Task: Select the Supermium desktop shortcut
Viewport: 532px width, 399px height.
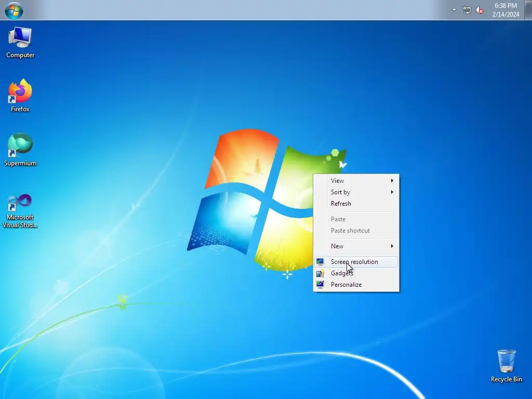Action: pyautogui.click(x=20, y=150)
